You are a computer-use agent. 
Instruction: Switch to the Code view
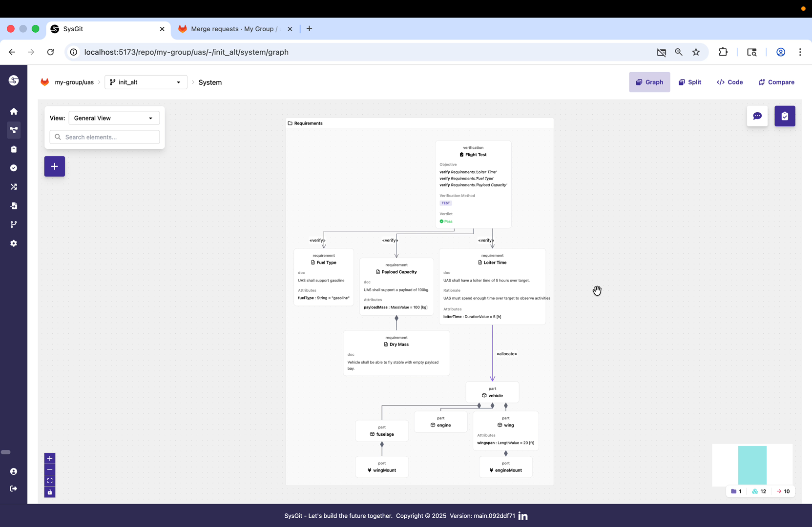(x=729, y=82)
